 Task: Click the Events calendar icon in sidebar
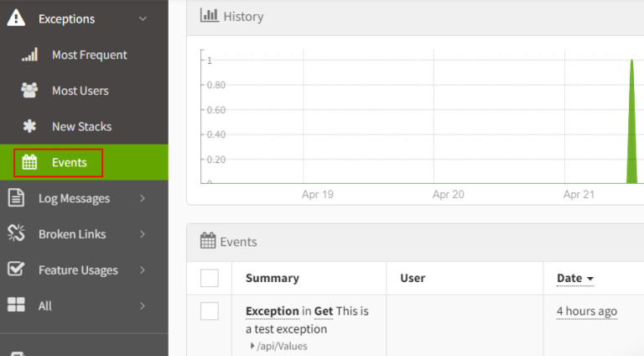pyautogui.click(x=29, y=163)
